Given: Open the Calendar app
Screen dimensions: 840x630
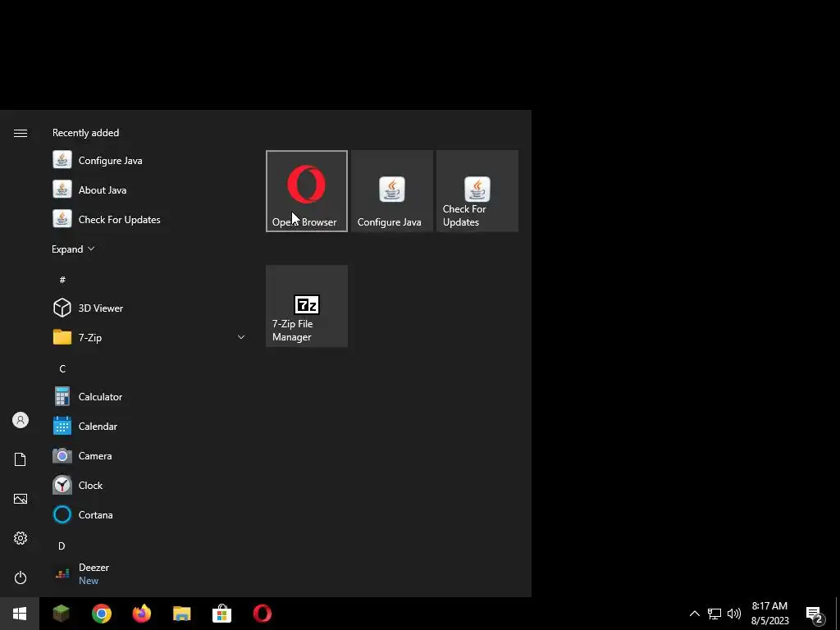Looking at the screenshot, I should [150, 426].
